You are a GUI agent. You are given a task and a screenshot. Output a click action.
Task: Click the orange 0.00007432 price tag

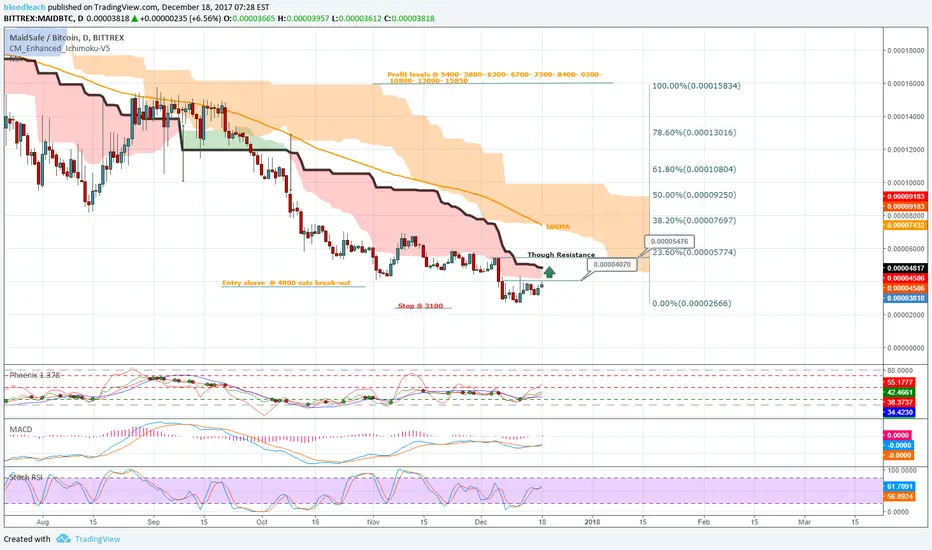click(x=905, y=225)
